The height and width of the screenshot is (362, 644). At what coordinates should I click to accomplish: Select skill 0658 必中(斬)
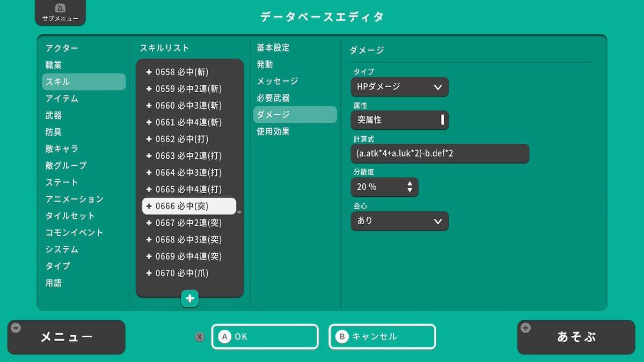(189, 72)
